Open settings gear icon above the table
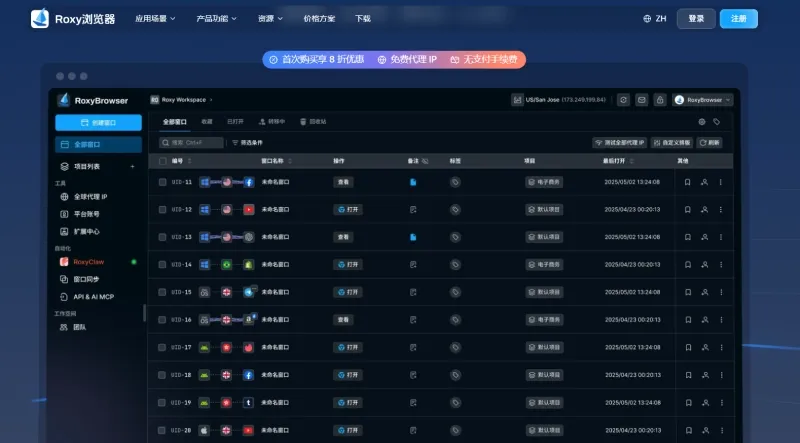The image size is (800, 443). coord(702,121)
